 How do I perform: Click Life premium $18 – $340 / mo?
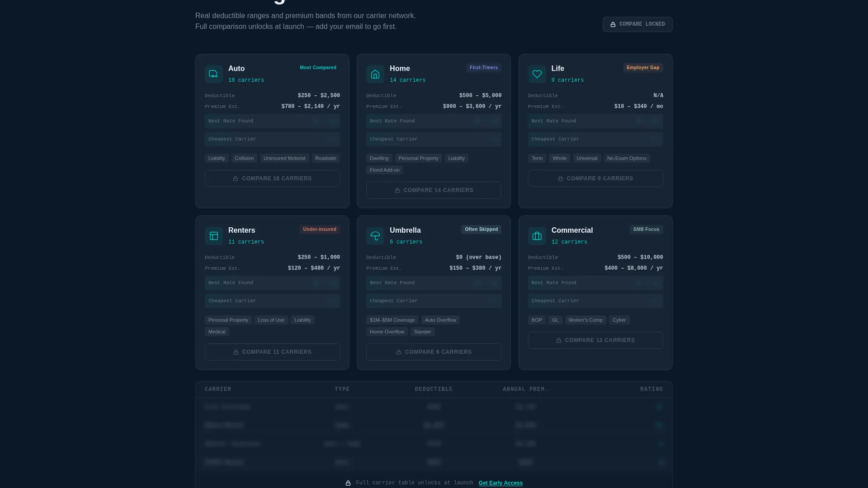pyautogui.click(x=638, y=107)
